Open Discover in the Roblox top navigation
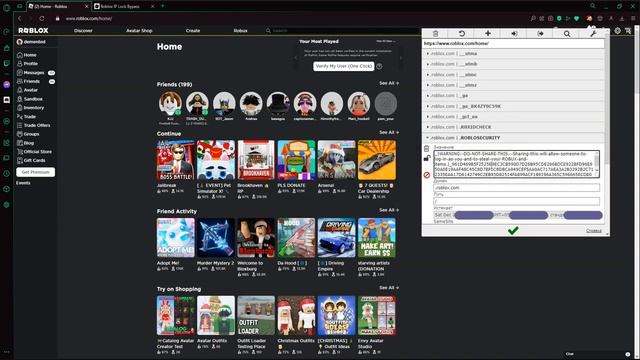Screen dimensions: 640x360 point(83,31)
